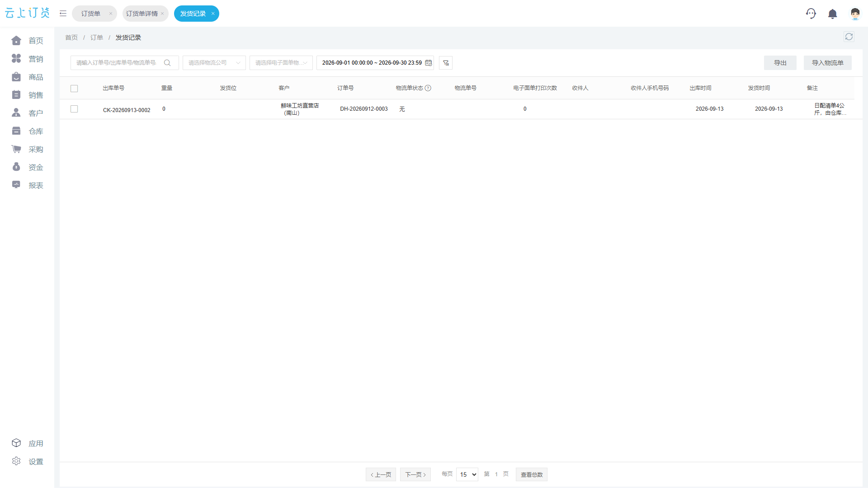Image resolution: width=868 pixels, height=488 pixels.
Task: Open 应用 in the sidebar
Action: click(x=27, y=443)
